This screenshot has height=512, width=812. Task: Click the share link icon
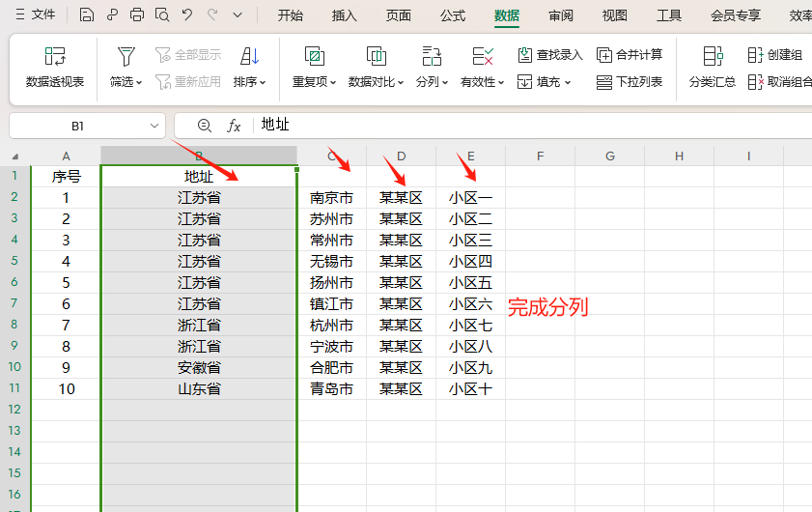coord(112,14)
